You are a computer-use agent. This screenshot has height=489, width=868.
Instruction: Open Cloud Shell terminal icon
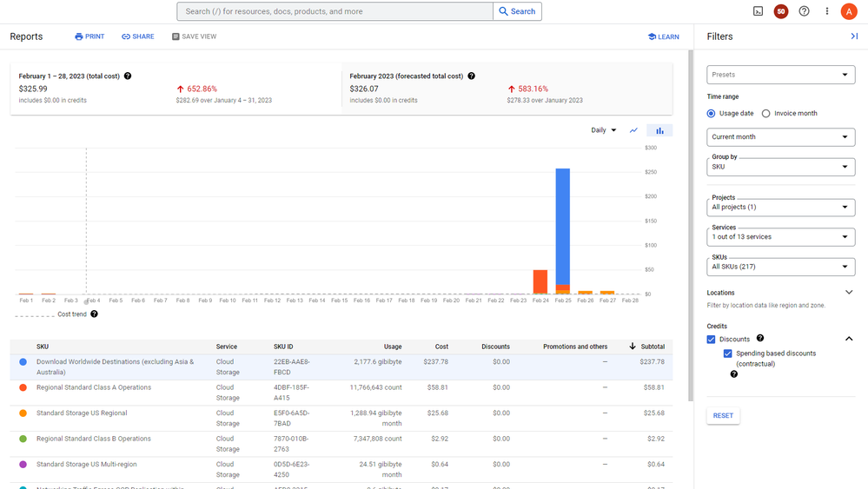point(758,11)
